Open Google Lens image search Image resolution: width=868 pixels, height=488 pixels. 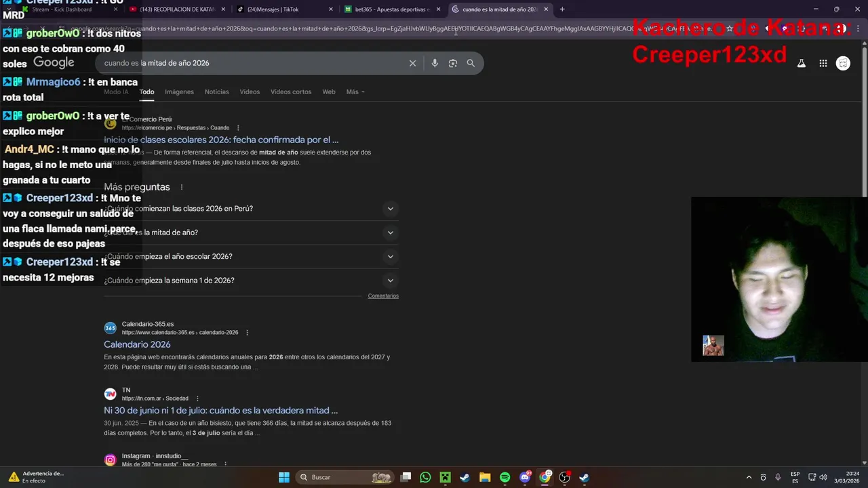(453, 63)
